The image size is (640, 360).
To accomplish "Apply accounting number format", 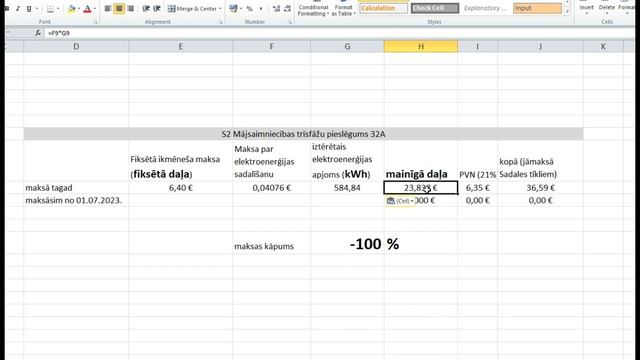I will pyautogui.click(x=233, y=9).
